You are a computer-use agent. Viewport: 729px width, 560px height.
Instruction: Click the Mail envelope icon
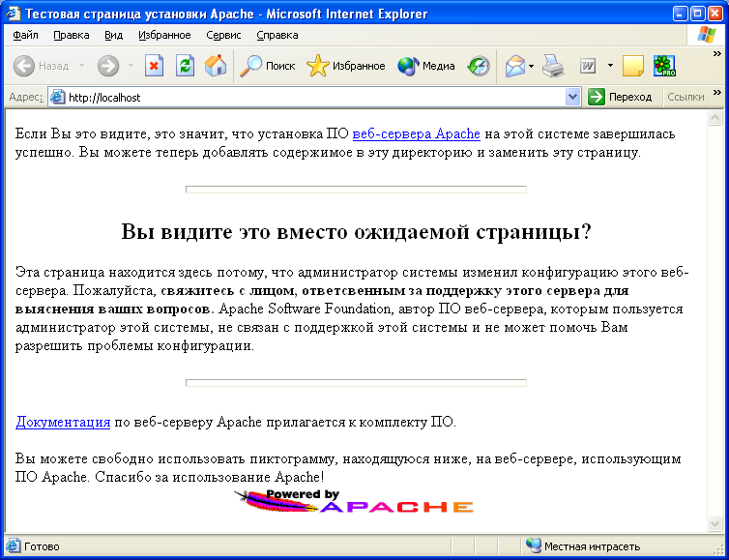tap(515, 66)
